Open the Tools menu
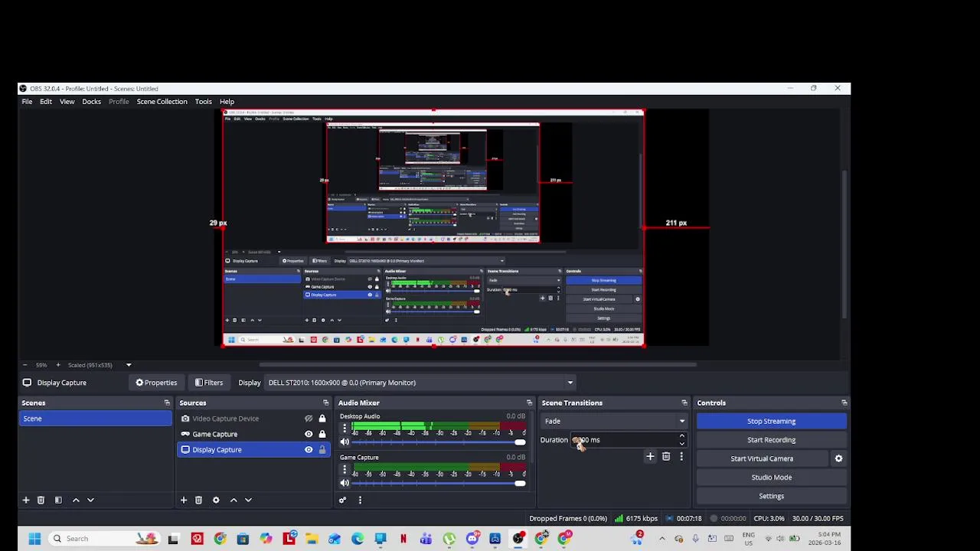This screenshot has height=551, width=980. [x=203, y=102]
